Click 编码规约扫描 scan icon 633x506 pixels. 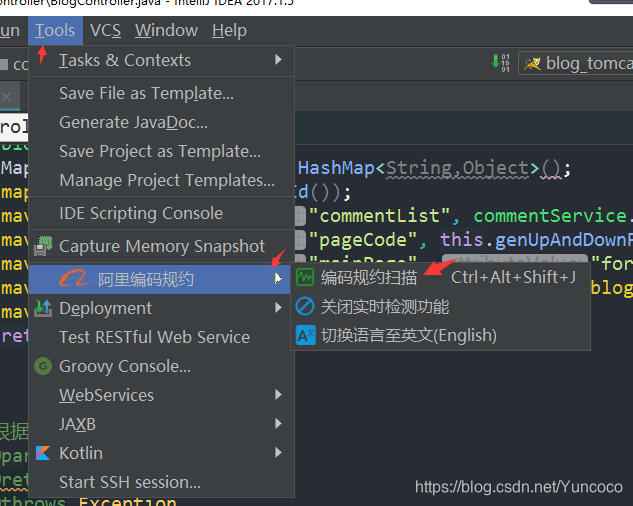305,277
